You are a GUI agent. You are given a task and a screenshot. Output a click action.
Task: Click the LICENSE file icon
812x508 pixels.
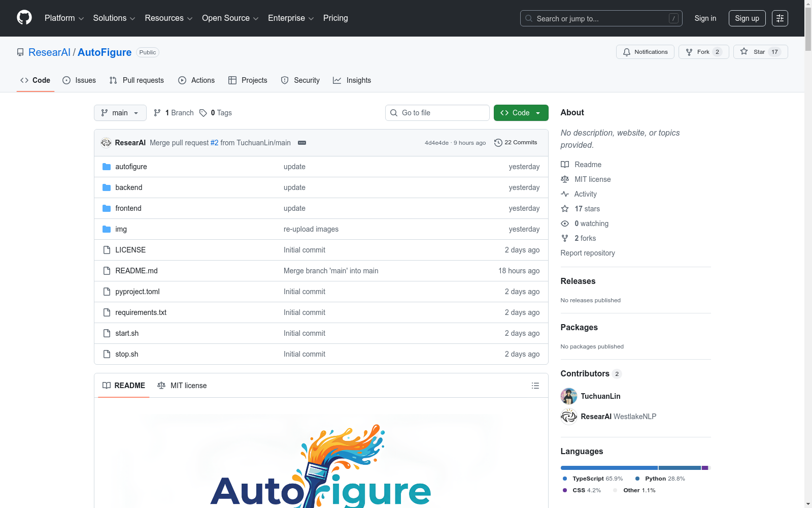coord(107,250)
